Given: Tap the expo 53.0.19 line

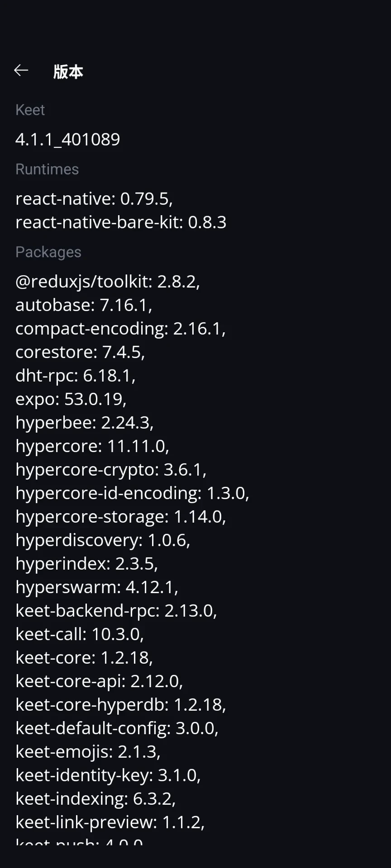Looking at the screenshot, I should tap(71, 399).
